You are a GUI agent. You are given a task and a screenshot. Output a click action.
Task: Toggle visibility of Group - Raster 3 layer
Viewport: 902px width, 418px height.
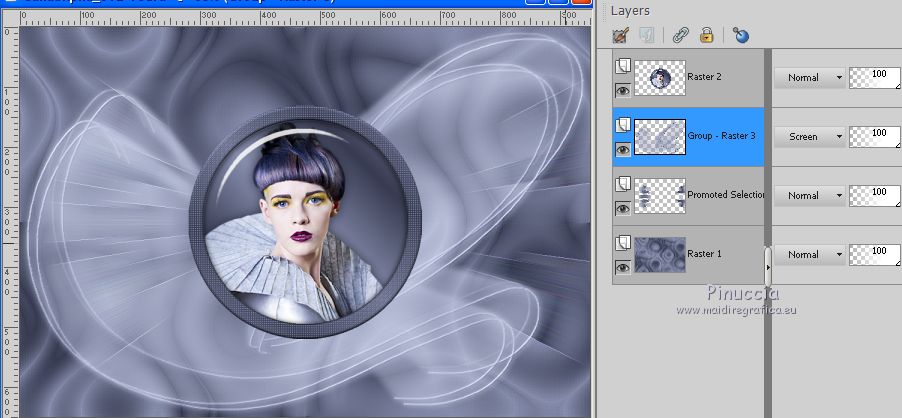coord(622,149)
